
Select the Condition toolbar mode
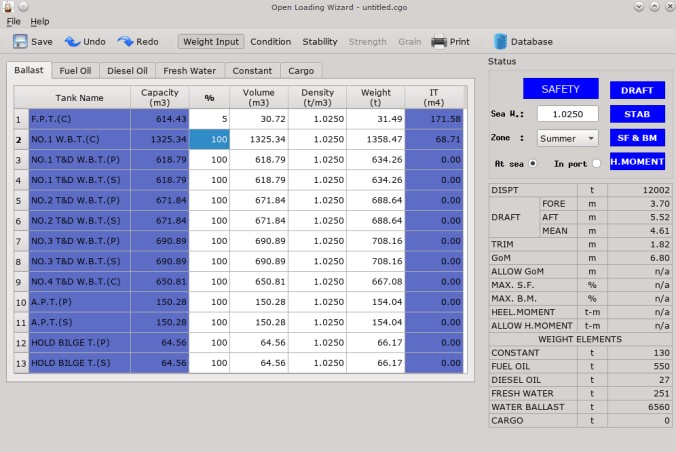(x=270, y=42)
